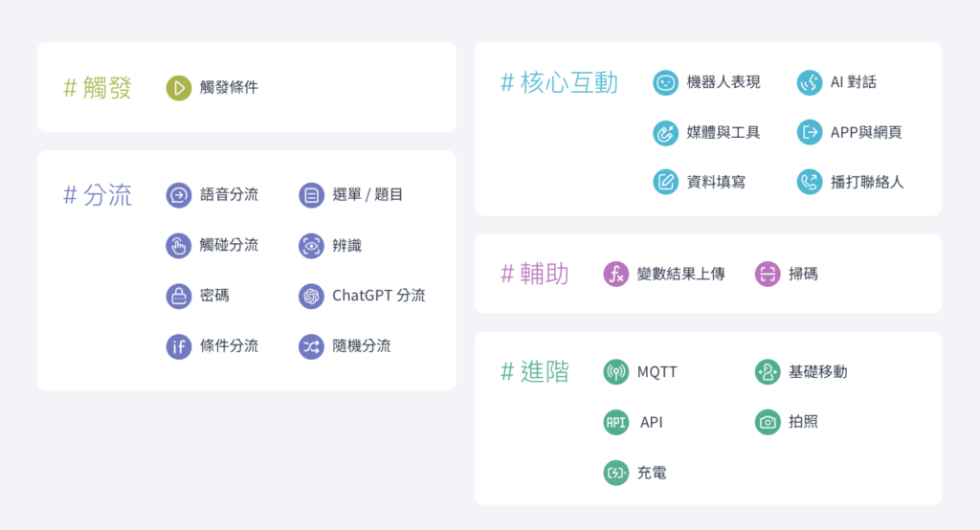Select the 充電 battery icon
This screenshot has width=980, height=530.
point(615,473)
